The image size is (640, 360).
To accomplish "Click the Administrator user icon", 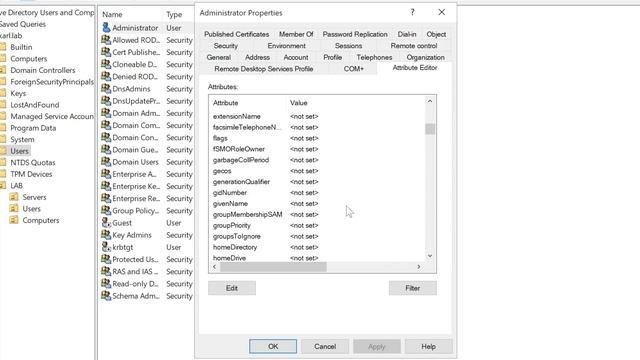I will pyautogui.click(x=106, y=27).
